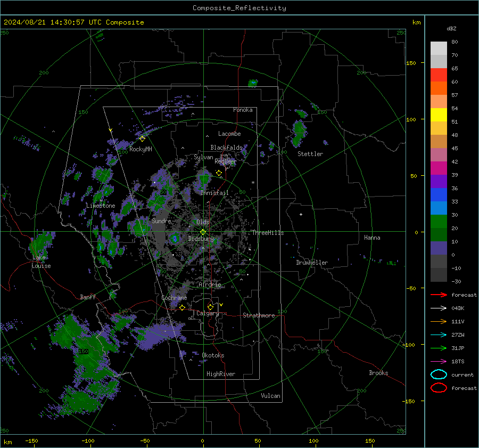This screenshot has width=479, height=448.
Task: Click the Okotoks town label
Action: point(213,355)
